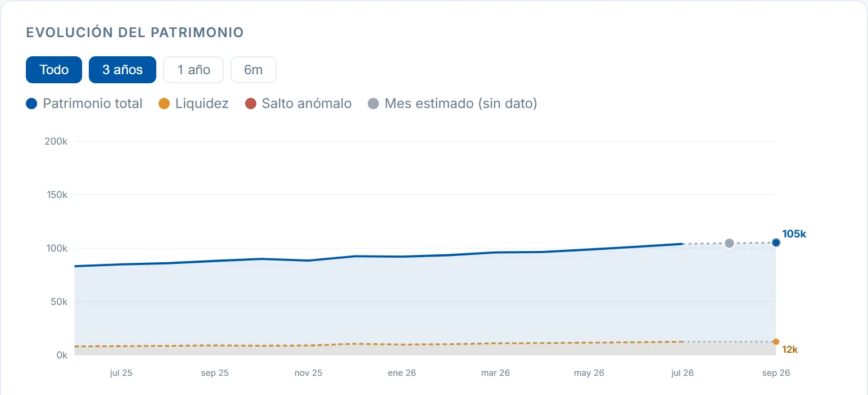Click the mar 26 x-axis label
This screenshot has width=868, height=395.
tap(495, 373)
